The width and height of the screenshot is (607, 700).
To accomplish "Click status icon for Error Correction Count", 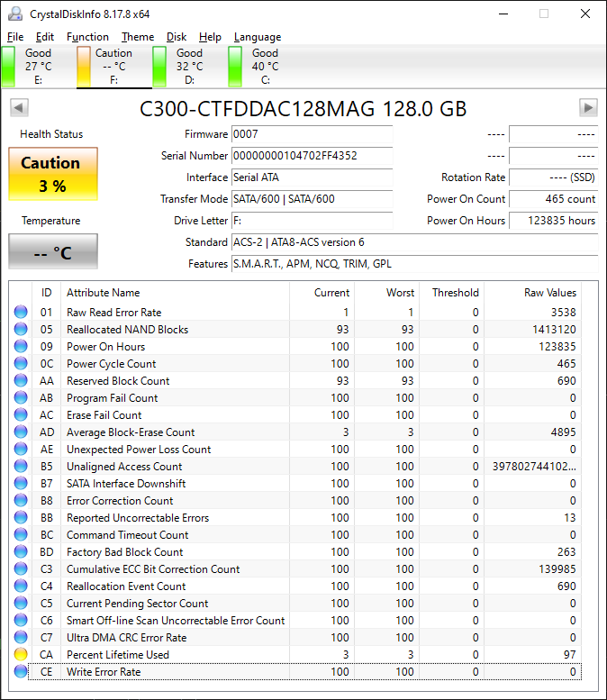I will click(21, 500).
